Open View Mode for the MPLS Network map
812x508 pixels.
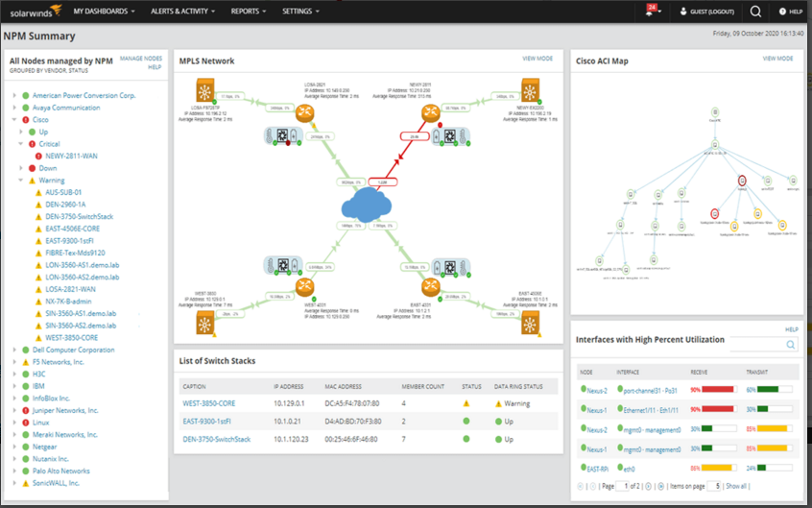point(537,59)
